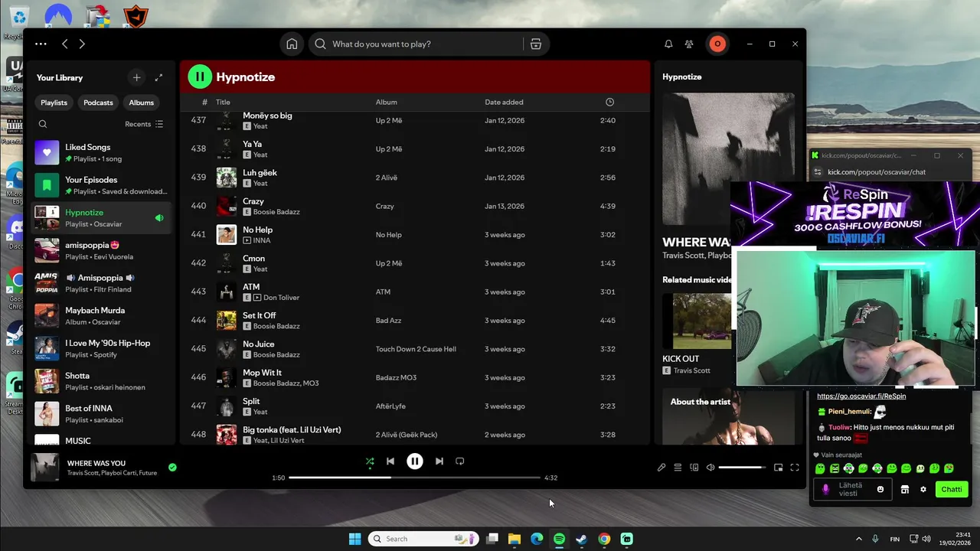Viewport: 980px width, 551px height.
Task: Pause playback in the player bar
Action: pos(414,461)
